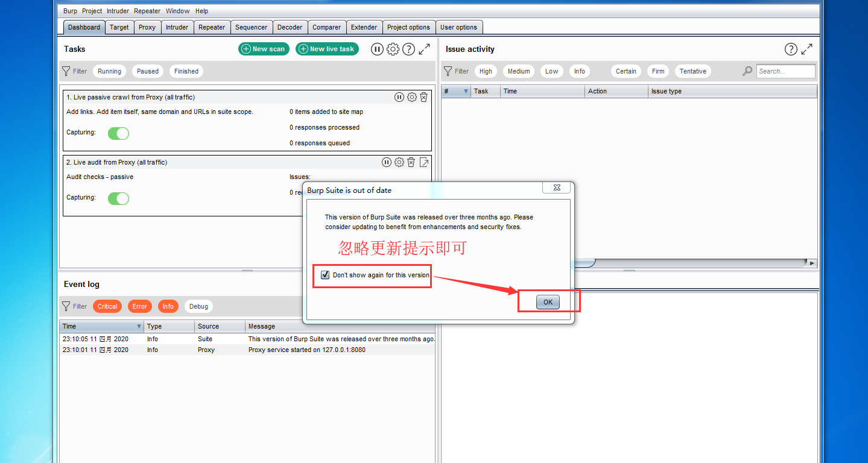Screen dimensions: 868x463
Task: Delete the Live audit from Proxy task
Action: click(x=411, y=162)
